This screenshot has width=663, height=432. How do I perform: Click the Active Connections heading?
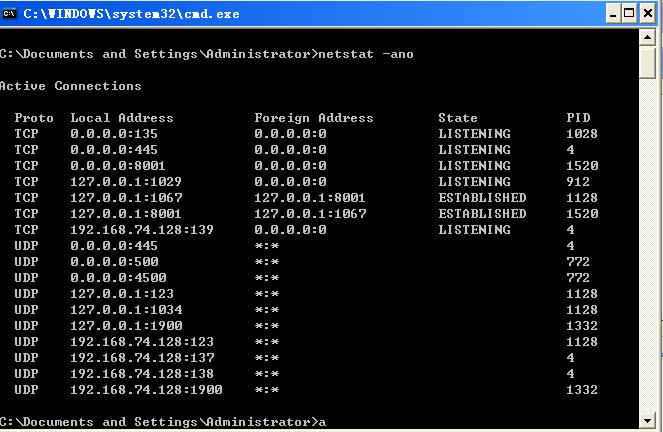(70, 86)
